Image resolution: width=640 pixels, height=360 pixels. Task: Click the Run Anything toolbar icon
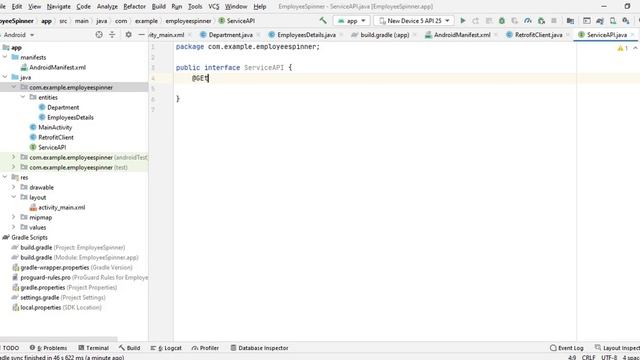coord(587,20)
